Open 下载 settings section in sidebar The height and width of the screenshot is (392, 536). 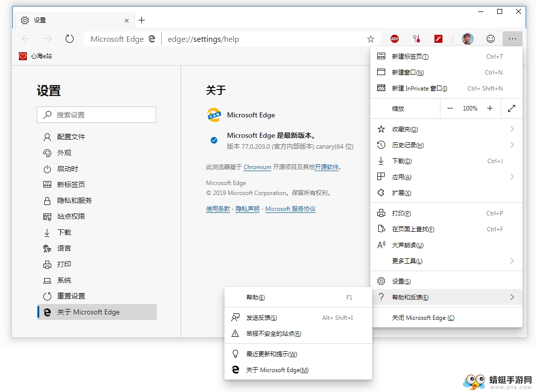coord(97,232)
